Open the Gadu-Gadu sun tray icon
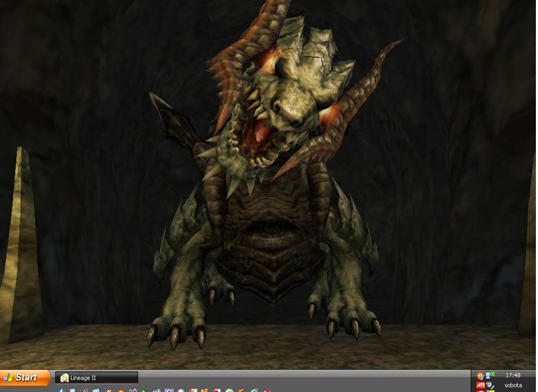 480,376
